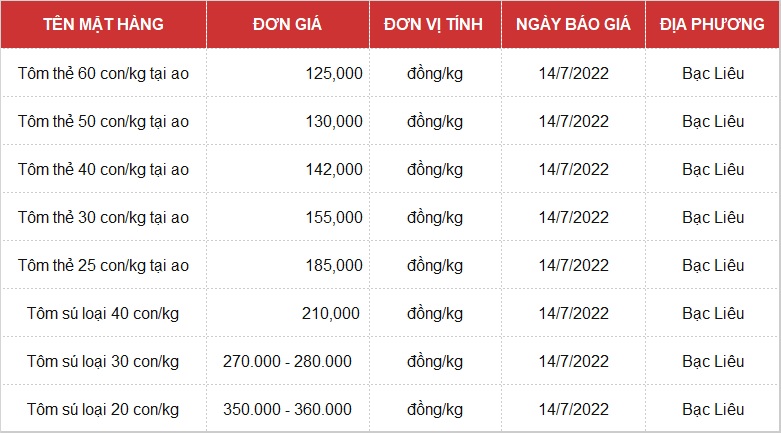The width and height of the screenshot is (781, 433).
Task: Select the 130,000 price value
Action: 334,121
